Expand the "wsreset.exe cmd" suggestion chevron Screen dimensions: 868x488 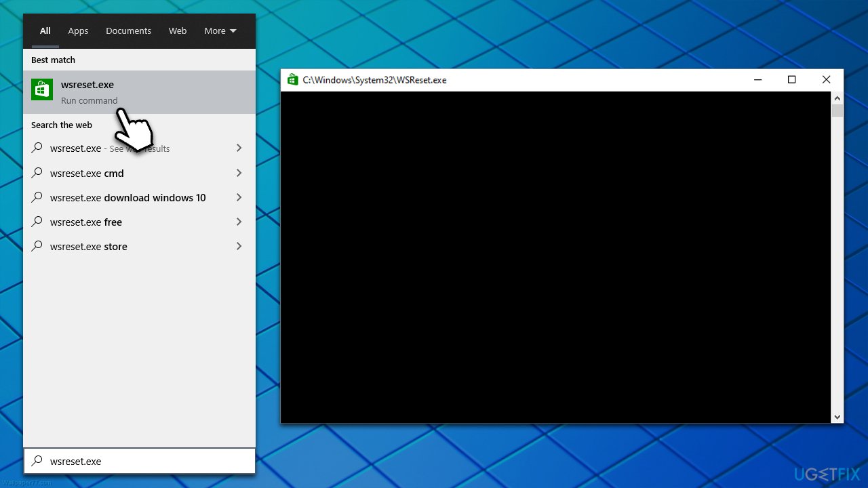[x=239, y=173]
